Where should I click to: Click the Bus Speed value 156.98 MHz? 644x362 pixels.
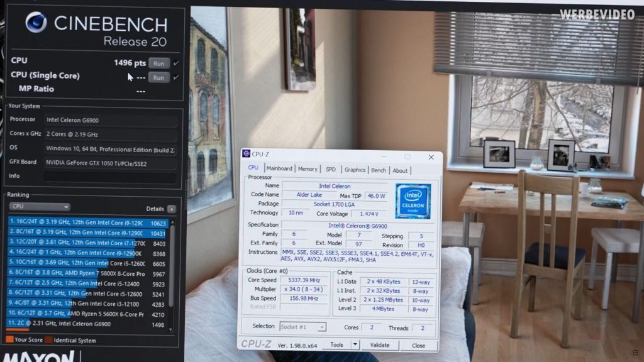(304, 299)
